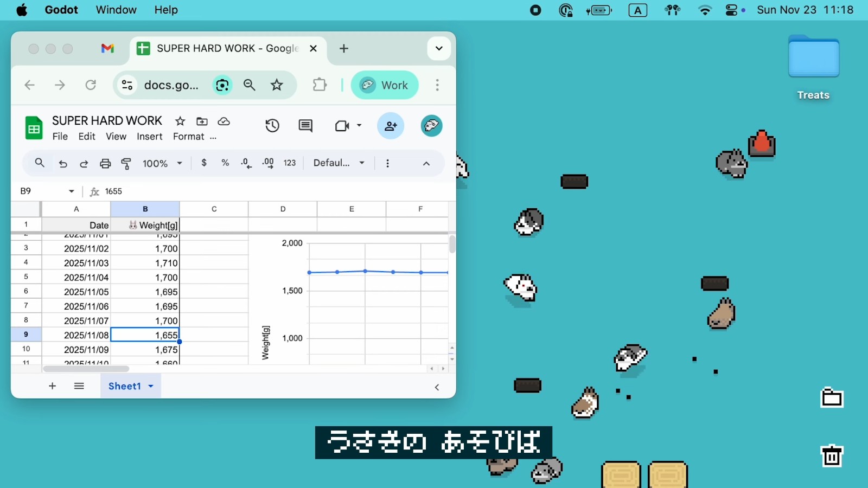Bookmark the current page in the address bar

click(277, 85)
